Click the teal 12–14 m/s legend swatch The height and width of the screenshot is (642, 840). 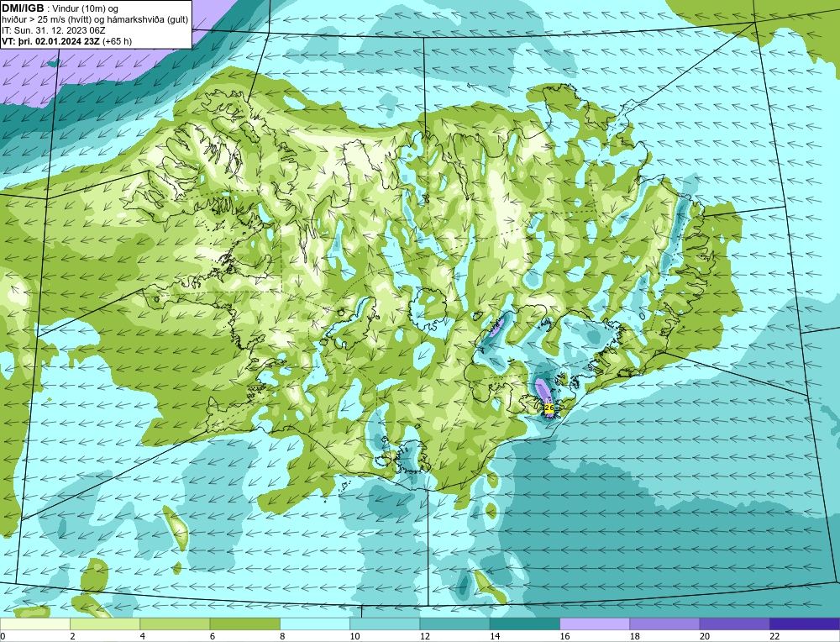pyautogui.click(x=454, y=624)
